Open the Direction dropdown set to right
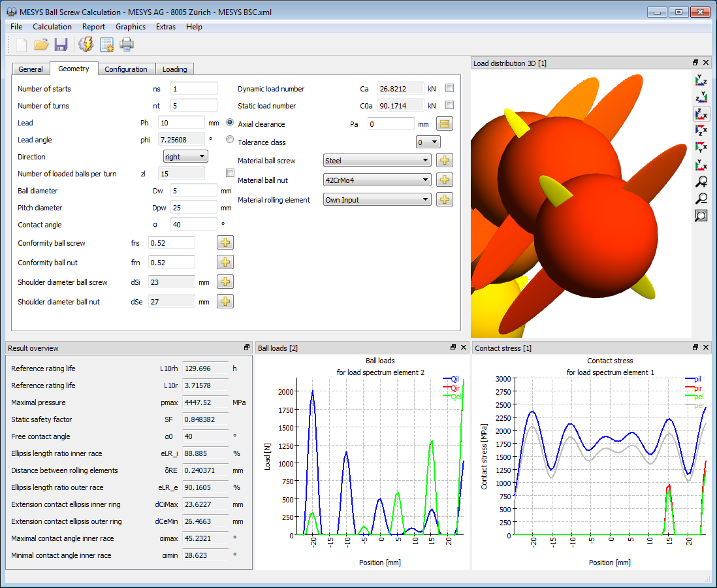Image resolution: width=717 pixels, height=588 pixels. pyautogui.click(x=185, y=157)
